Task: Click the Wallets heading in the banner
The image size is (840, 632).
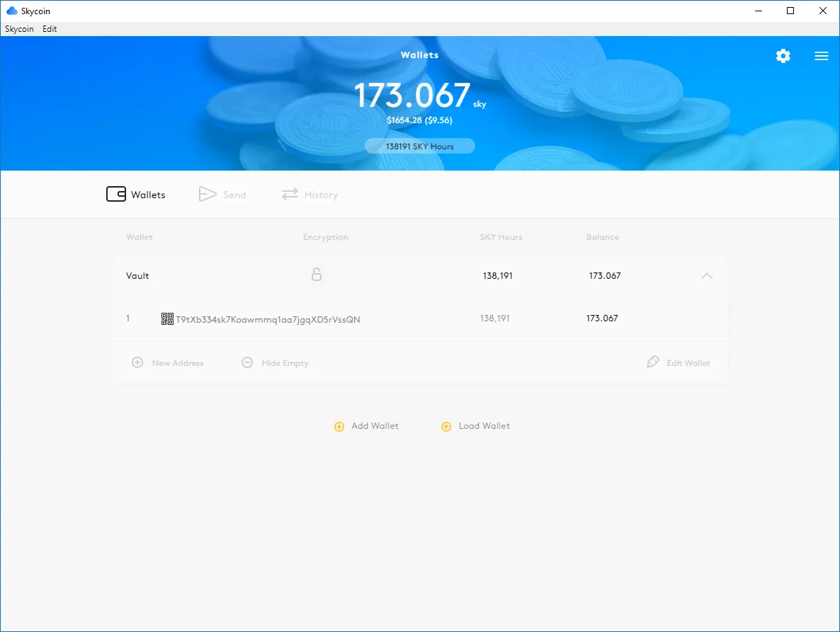Action: click(419, 54)
